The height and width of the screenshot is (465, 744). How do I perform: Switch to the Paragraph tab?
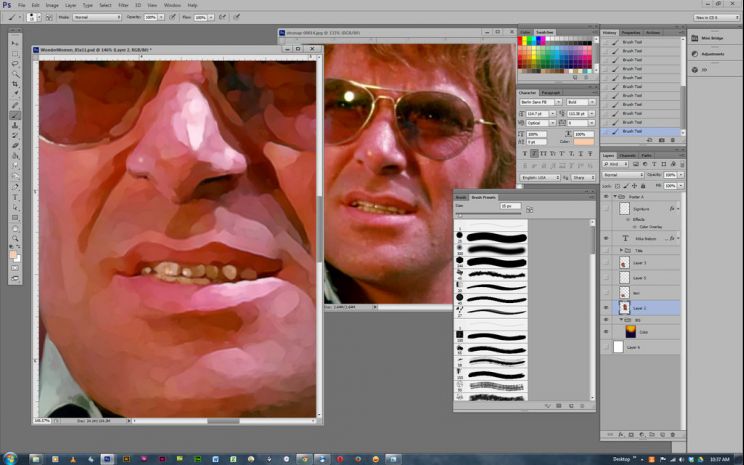point(550,93)
